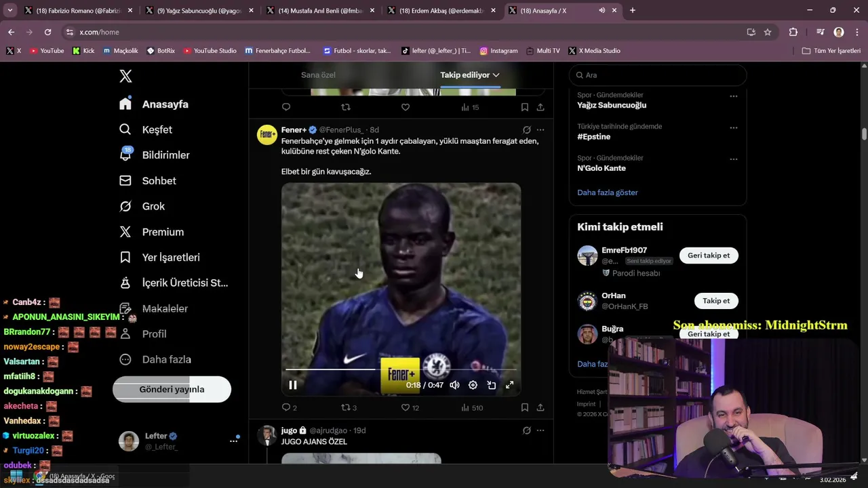Mute the Fener+ video volume
Screen dimensions: 868x488
click(454, 385)
